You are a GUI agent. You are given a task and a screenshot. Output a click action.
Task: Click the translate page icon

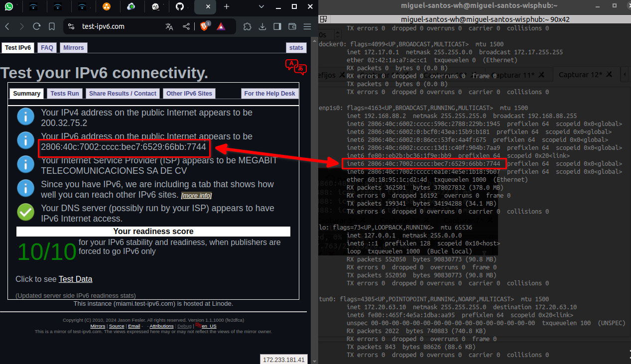(x=169, y=26)
